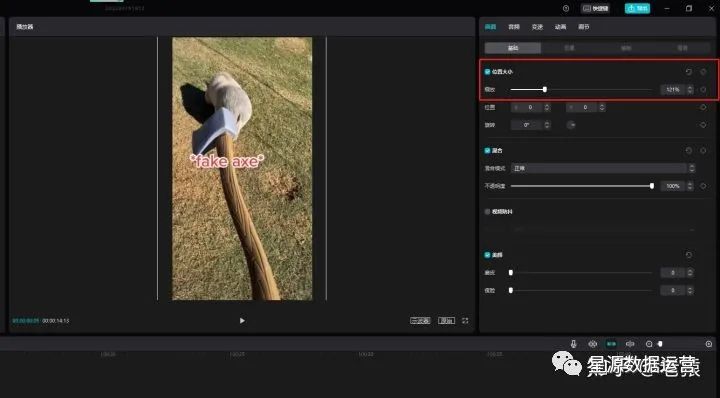Open the 示波器 scope button in player
The height and width of the screenshot is (398, 720).
coord(420,320)
